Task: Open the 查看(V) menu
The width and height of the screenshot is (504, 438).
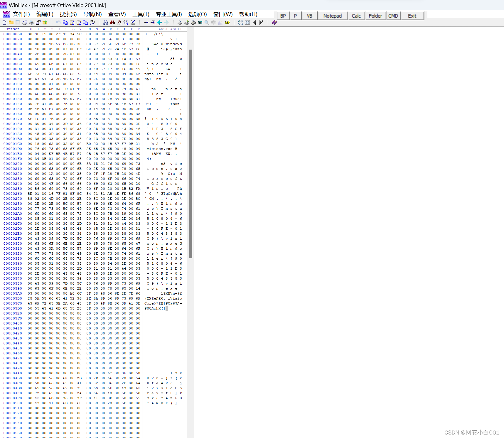Action: 117,14
